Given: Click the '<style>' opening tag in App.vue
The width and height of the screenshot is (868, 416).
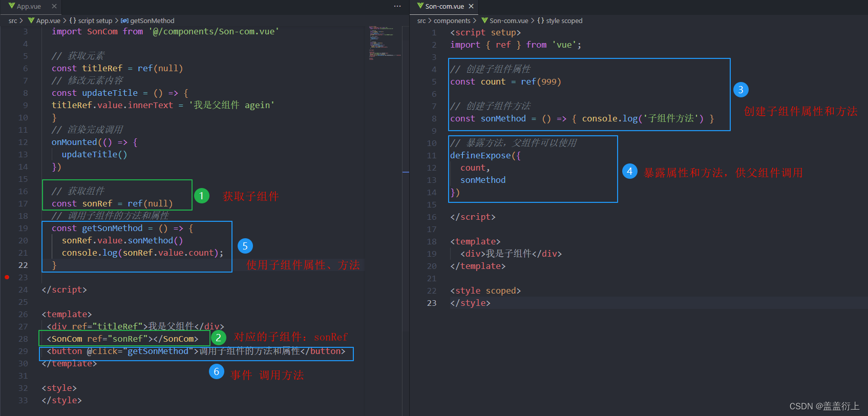Looking at the screenshot, I should (x=59, y=388).
